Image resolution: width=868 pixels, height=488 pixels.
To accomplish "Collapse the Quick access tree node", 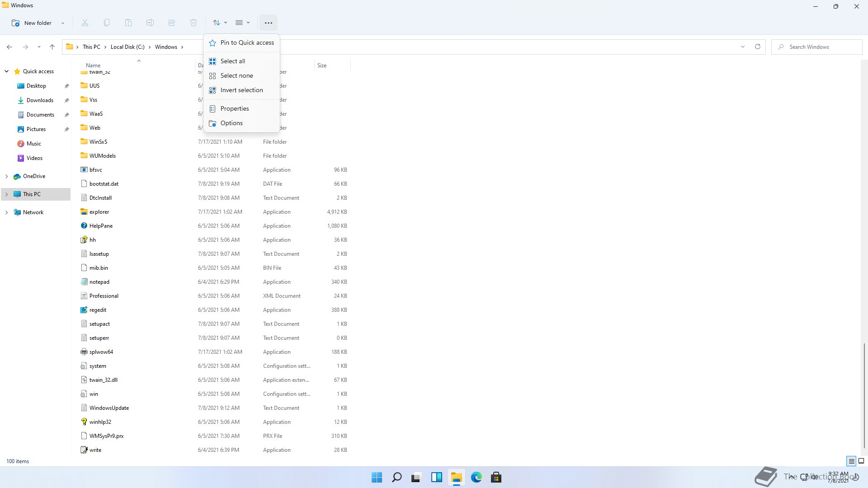I will pyautogui.click(x=6, y=71).
